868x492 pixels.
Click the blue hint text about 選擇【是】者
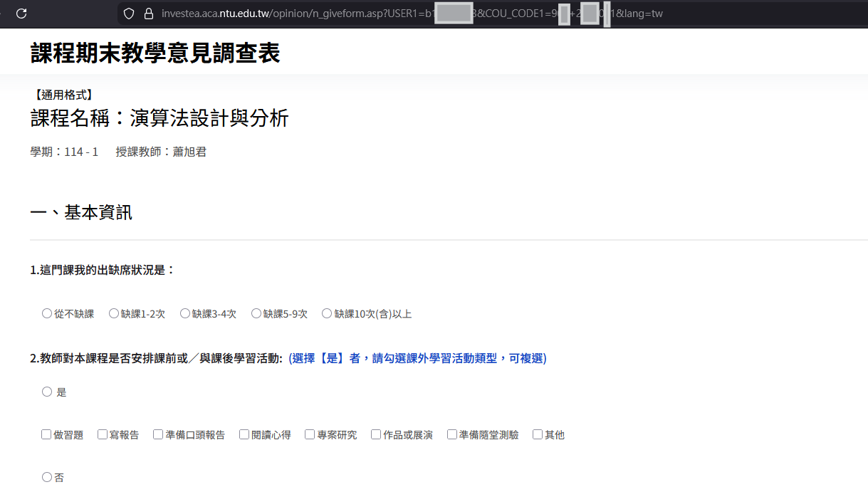(417, 358)
